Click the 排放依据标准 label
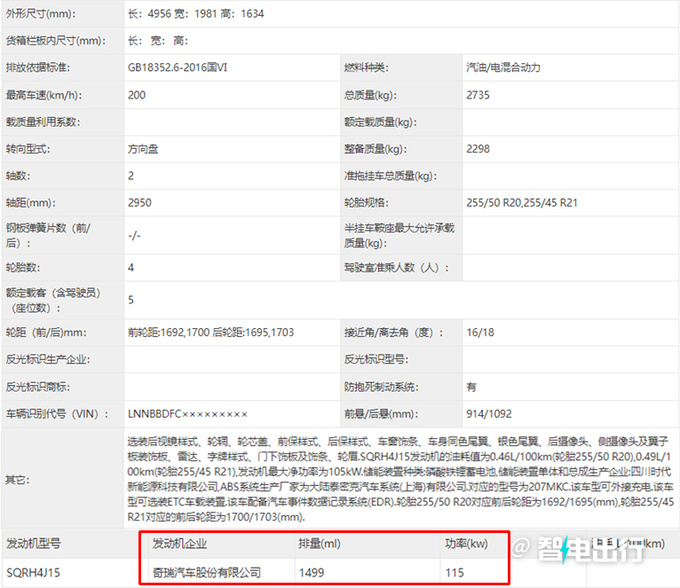Screen dimensions: 680x588 [38, 68]
